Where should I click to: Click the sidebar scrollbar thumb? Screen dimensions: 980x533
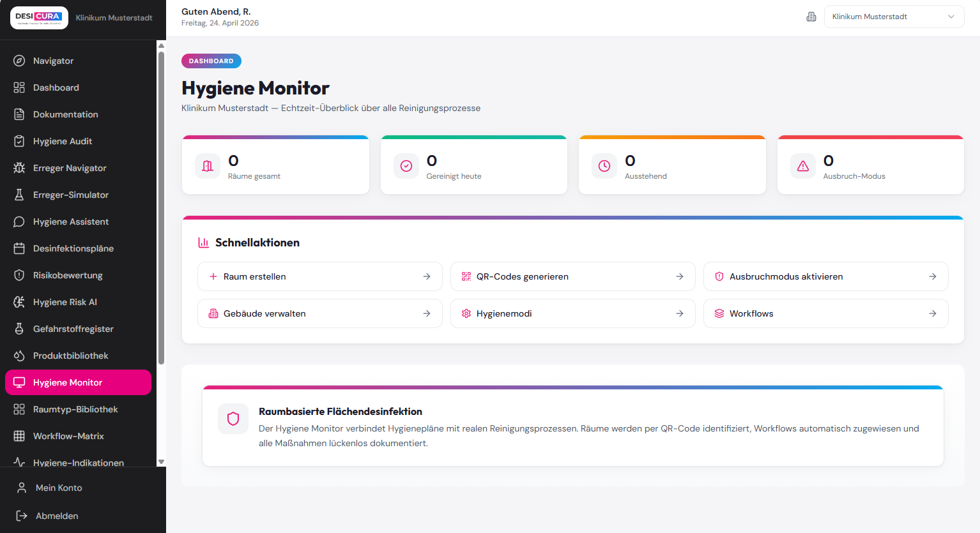coord(161,207)
